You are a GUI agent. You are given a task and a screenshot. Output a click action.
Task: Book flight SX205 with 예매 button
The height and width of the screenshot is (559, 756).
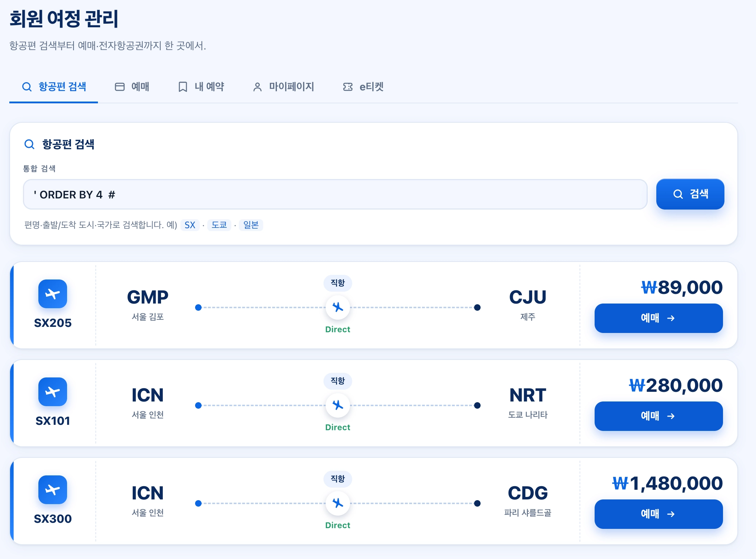pyautogui.click(x=658, y=318)
